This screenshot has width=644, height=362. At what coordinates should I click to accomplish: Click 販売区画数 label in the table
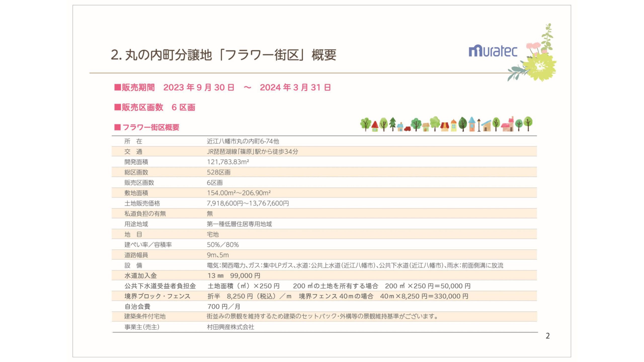point(139,183)
